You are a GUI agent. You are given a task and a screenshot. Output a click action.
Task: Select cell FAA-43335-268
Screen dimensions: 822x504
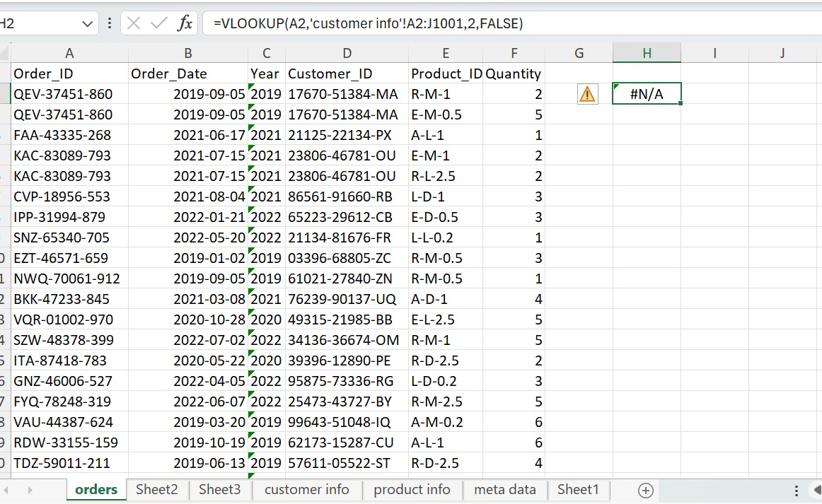coord(69,135)
